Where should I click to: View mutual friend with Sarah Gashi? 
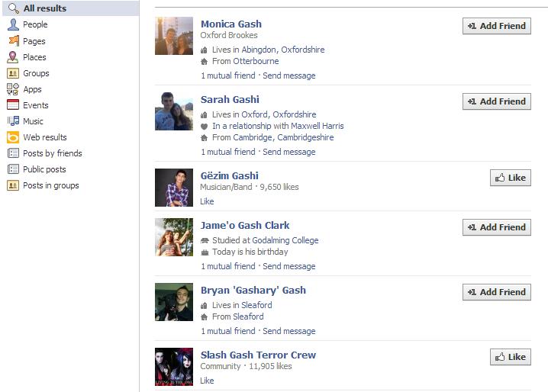[228, 152]
